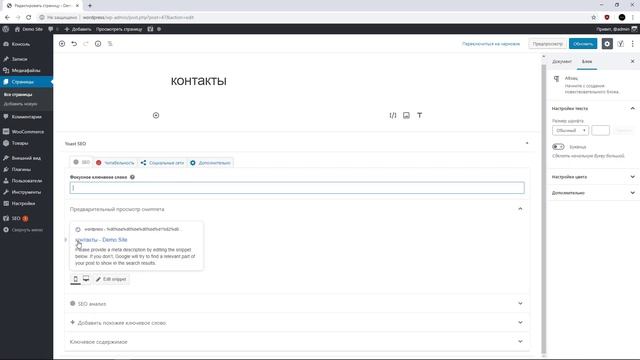Switch to the Block tab
640x360 pixels.
click(587, 62)
